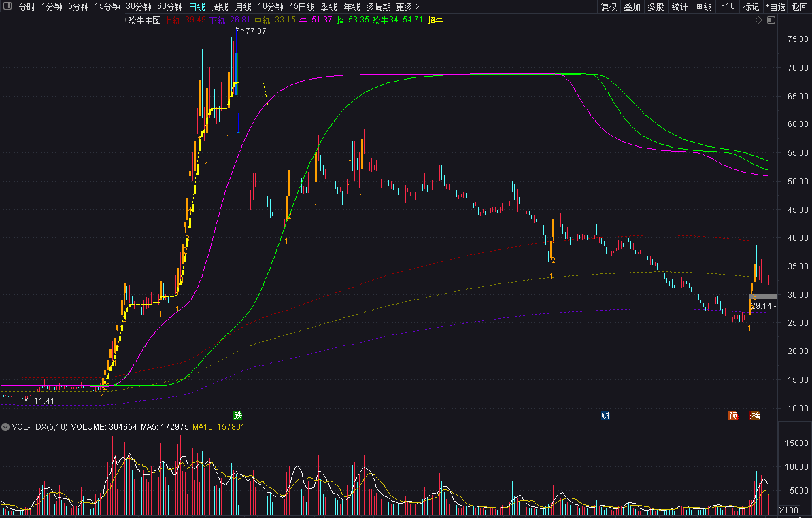Expand the 更多 periods menu
The width and height of the screenshot is (812, 518).
tap(407, 7)
